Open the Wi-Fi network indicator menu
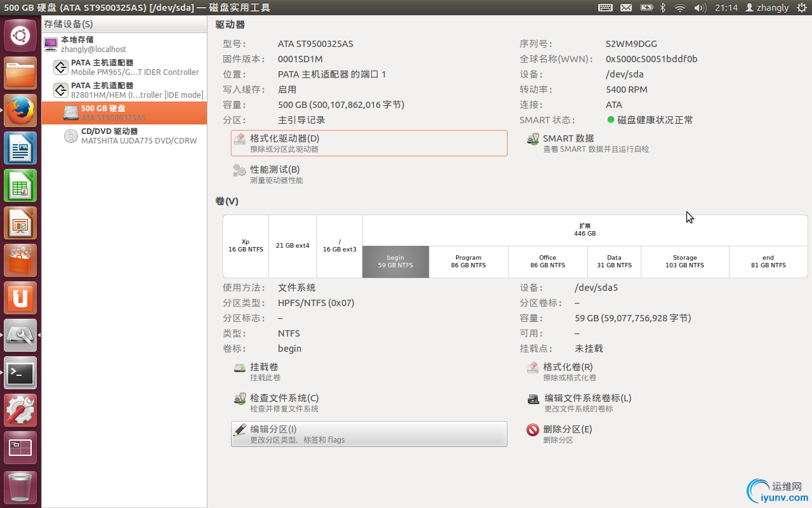The image size is (812, 508). click(680, 8)
